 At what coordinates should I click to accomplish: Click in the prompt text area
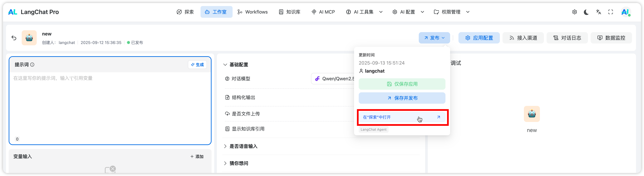(x=110, y=105)
